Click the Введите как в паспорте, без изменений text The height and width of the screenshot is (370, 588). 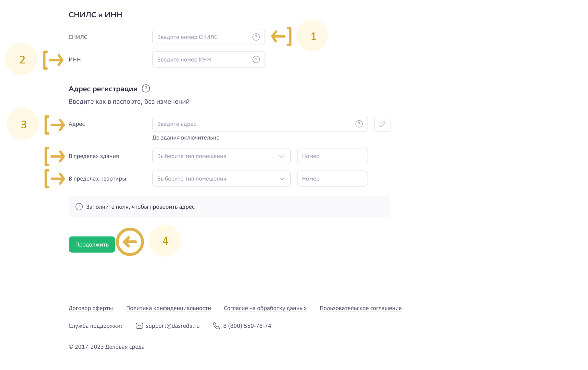[129, 102]
